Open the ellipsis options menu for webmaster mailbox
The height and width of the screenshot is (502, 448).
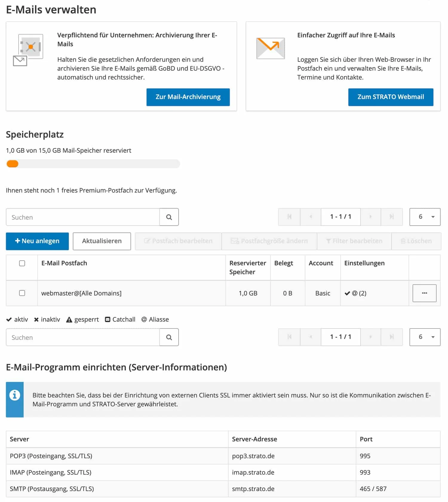click(x=424, y=293)
